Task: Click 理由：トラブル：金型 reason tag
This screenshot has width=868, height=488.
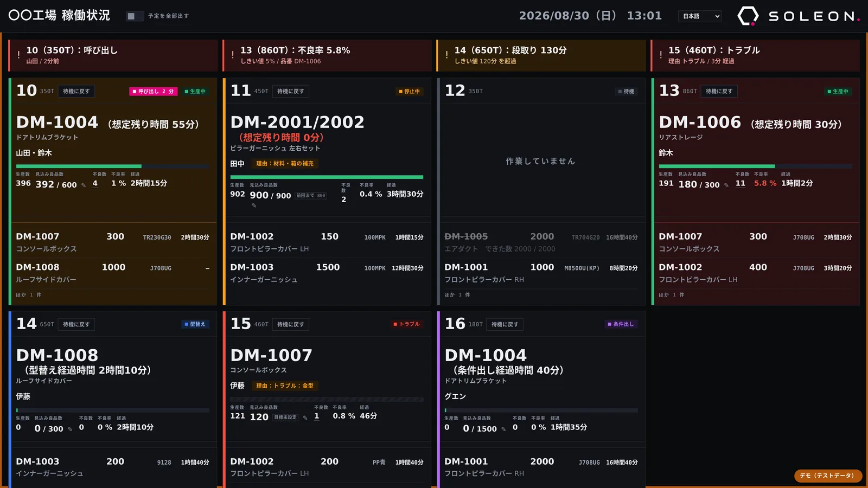Action: coord(285,386)
